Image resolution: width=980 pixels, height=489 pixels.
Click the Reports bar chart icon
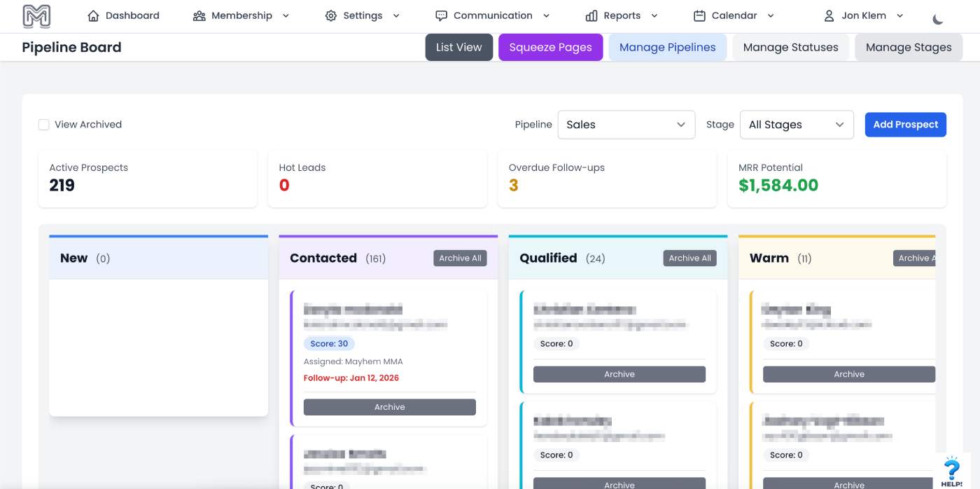pyautogui.click(x=591, y=15)
